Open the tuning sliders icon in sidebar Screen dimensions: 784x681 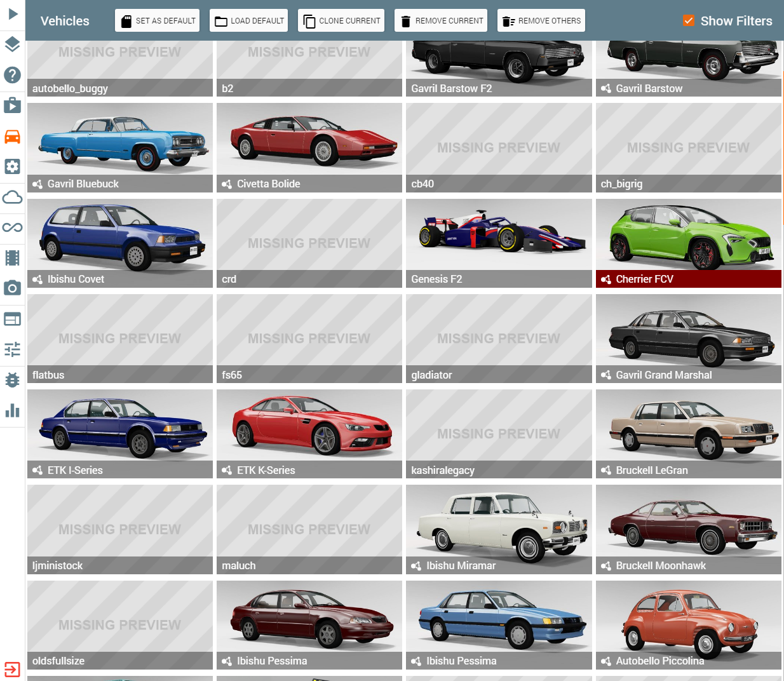(13, 349)
